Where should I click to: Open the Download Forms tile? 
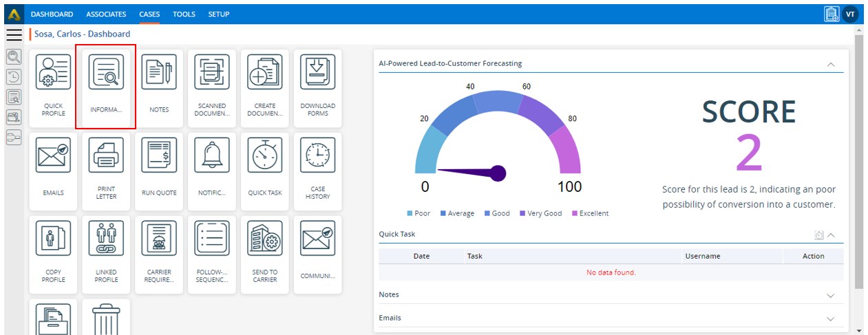click(317, 87)
